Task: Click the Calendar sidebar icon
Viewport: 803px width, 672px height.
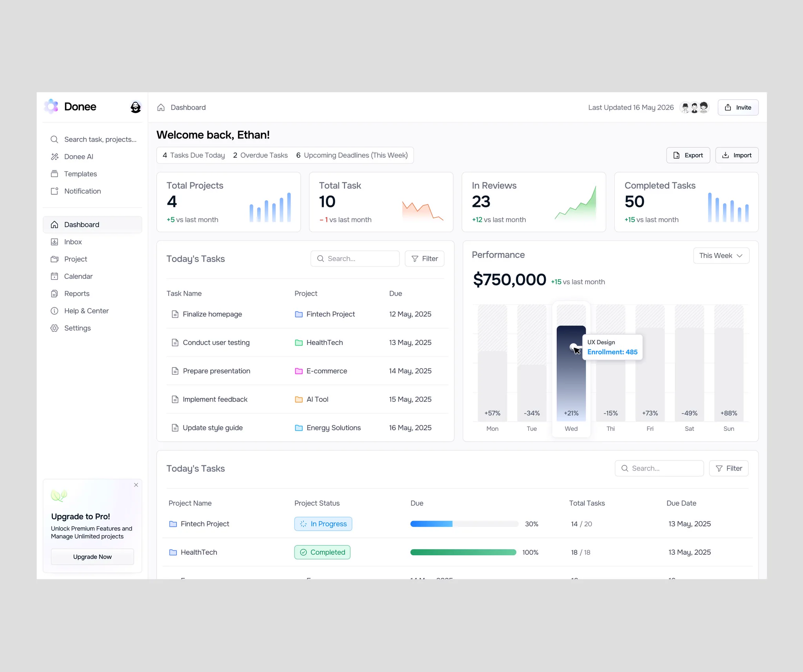Action: click(55, 276)
